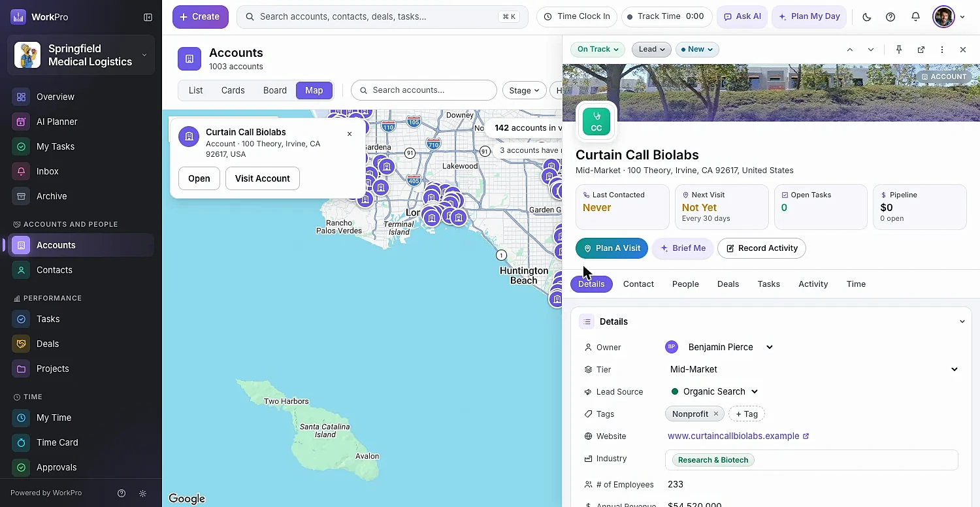This screenshot has height=507, width=980.
Task: Go to the next account with the down chevron
Action: point(871,50)
